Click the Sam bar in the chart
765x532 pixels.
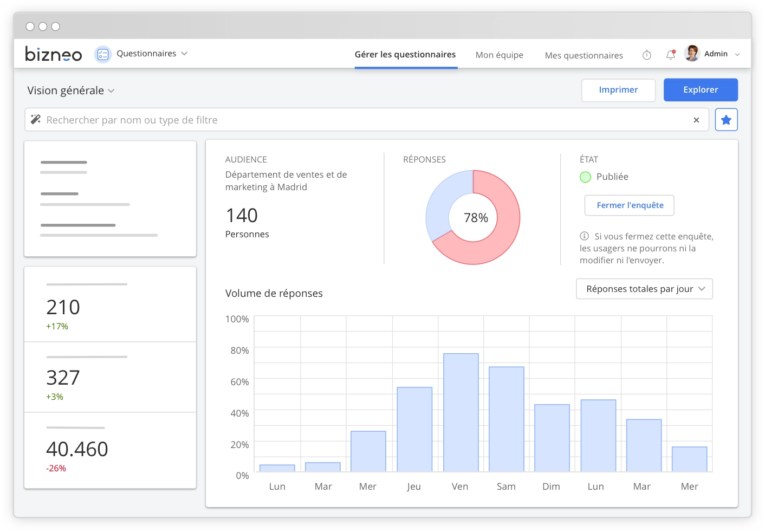pos(507,419)
